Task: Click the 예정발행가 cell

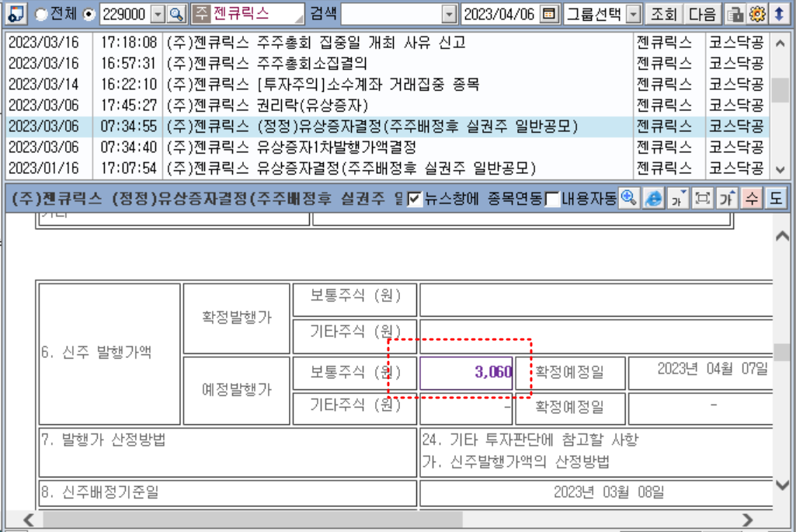Action: [237, 391]
